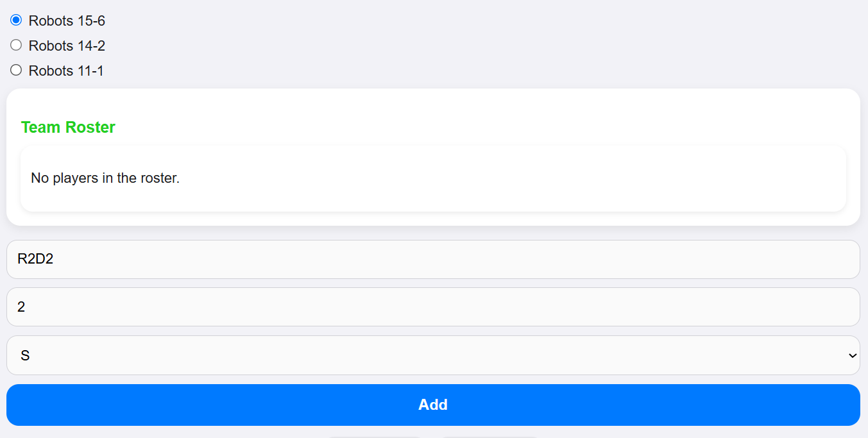
Task: Choose the Robots 11-1 team option
Action: point(15,70)
